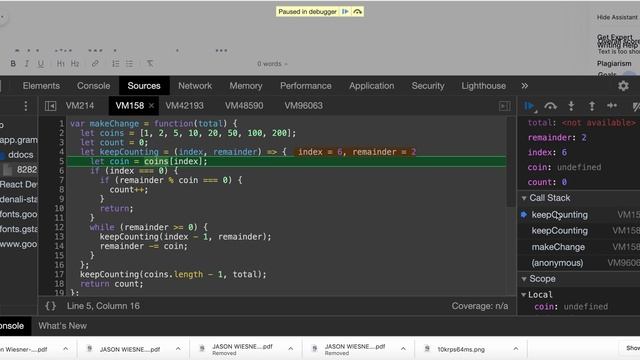Open menu for 10krps64ms.png download
This screenshot has width=640, height=360.
pyautogui.click(x=516, y=349)
